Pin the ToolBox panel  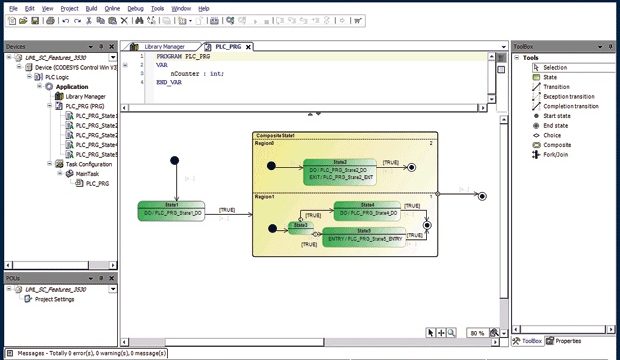tap(610, 47)
